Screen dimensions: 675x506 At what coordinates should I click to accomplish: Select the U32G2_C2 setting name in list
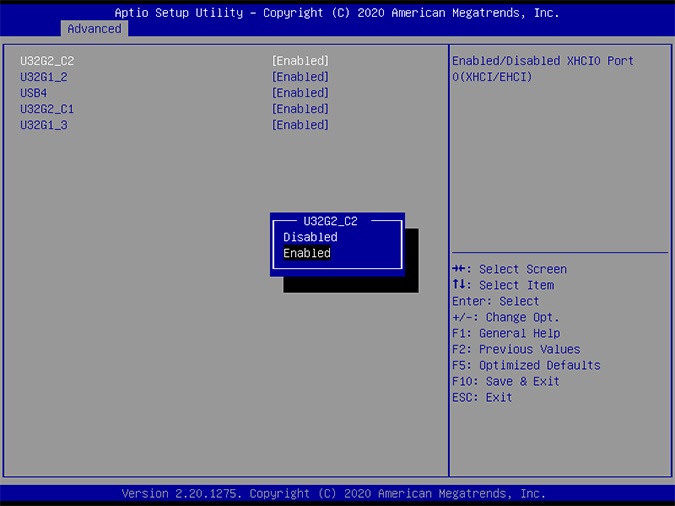click(47, 61)
